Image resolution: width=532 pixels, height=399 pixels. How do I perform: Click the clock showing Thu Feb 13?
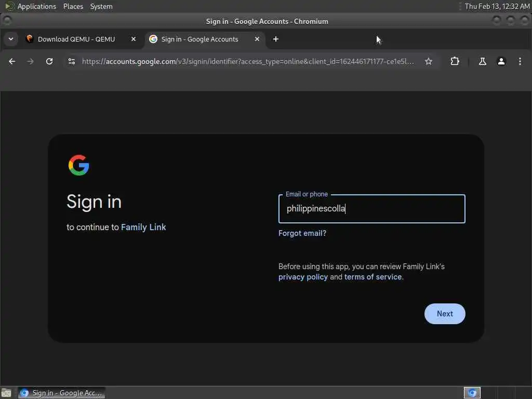497,6
